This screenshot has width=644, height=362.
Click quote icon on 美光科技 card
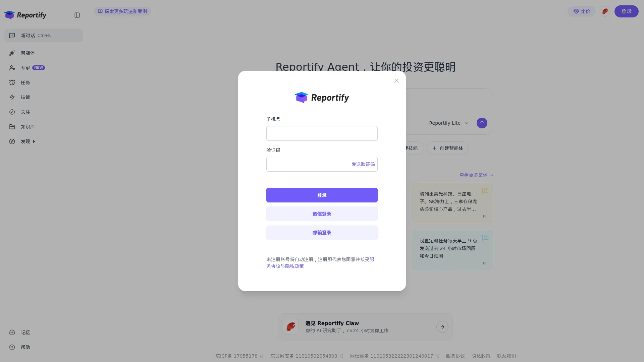pyautogui.click(x=485, y=191)
